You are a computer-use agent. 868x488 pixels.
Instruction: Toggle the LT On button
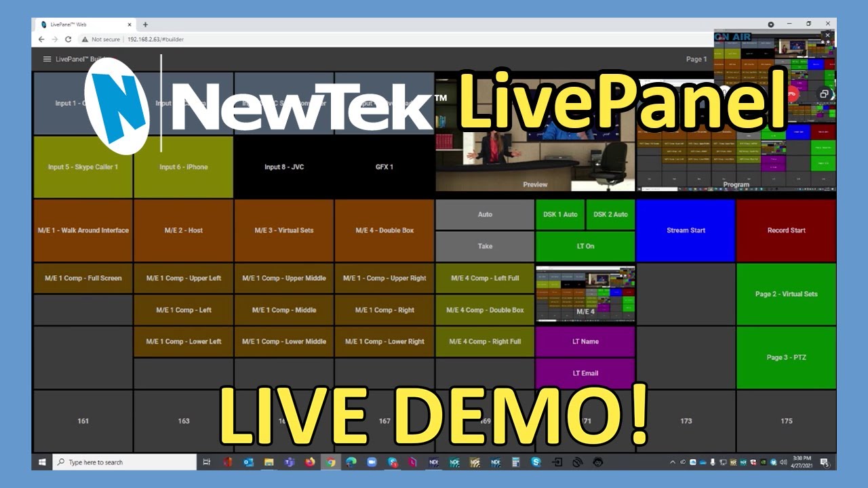[585, 246]
